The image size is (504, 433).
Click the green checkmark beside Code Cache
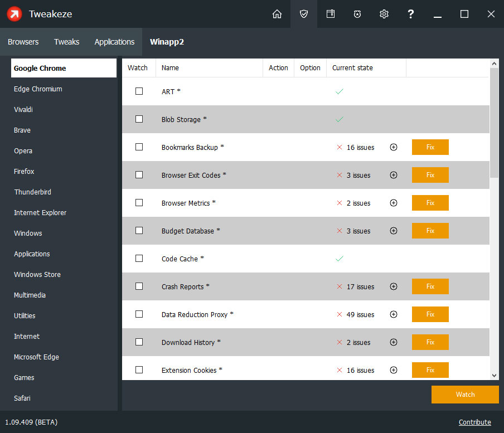(x=339, y=258)
